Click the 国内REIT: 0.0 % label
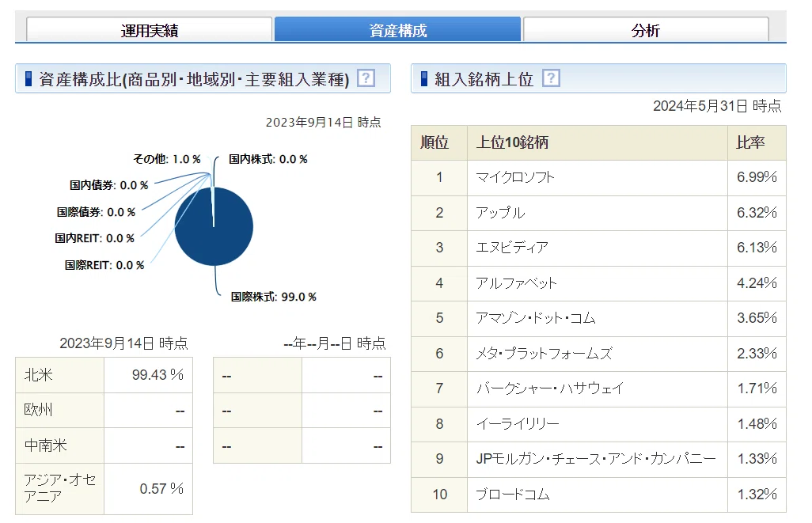 (x=94, y=238)
